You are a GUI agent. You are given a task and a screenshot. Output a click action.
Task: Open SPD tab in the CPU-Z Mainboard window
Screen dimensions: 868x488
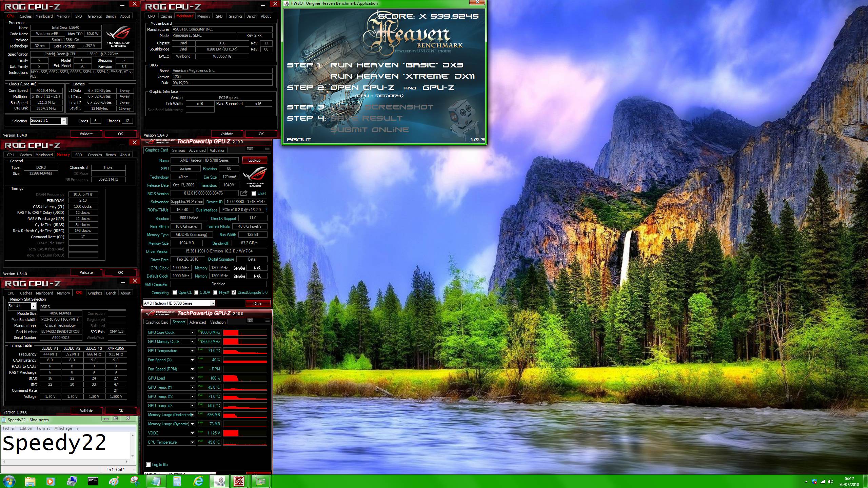219,16
